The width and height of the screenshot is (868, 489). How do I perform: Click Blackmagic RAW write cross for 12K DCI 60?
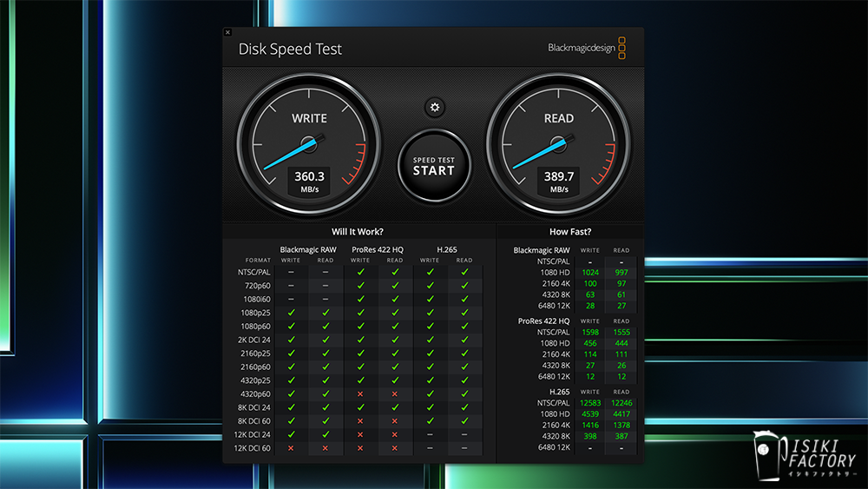click(291, 448)
